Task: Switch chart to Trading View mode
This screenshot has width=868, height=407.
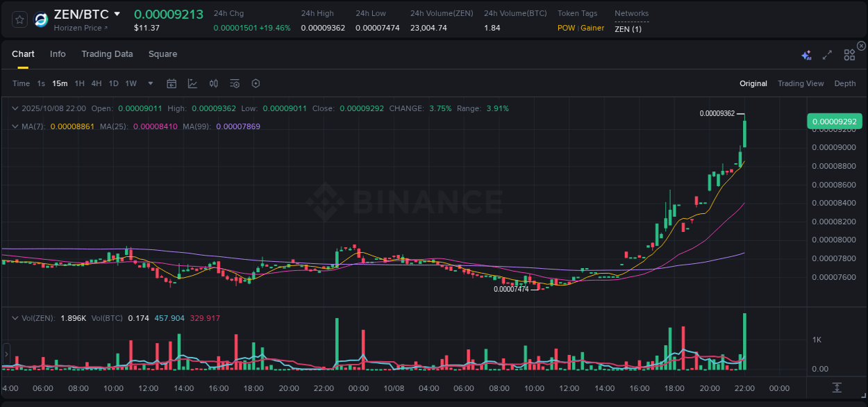Action: tap(801, 83)
